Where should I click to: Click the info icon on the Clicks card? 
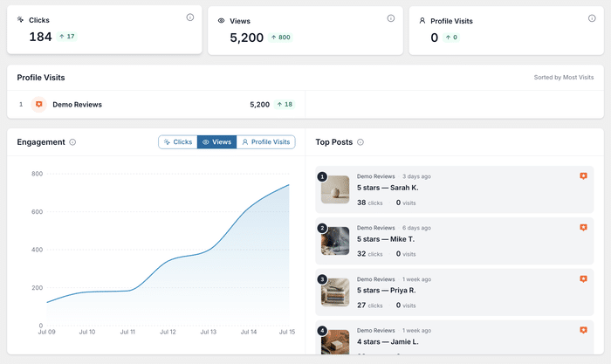[x=189, y=17]
